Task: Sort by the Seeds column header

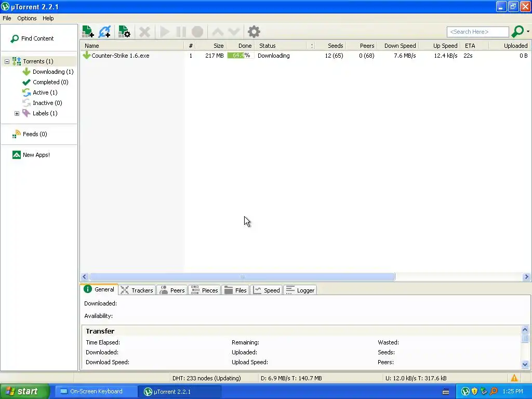Action: (331, 46)
